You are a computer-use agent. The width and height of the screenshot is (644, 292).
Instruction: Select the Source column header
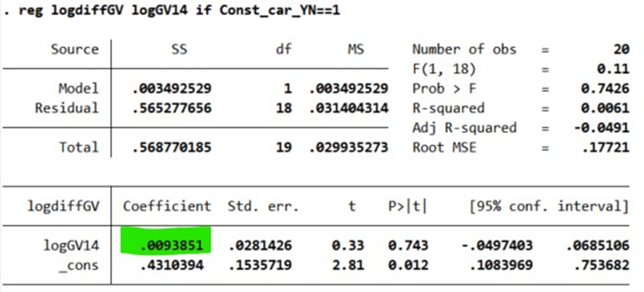click(75, 50)
